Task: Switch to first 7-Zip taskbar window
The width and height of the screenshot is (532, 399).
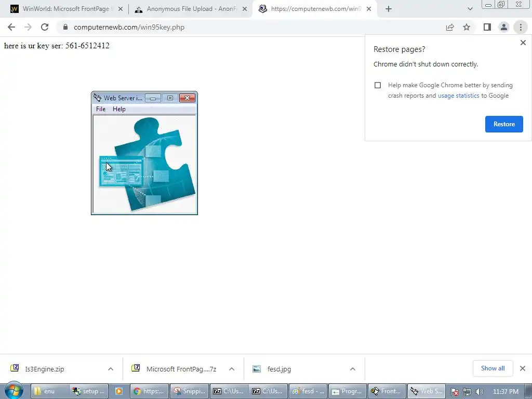Action: [x=229, y=391]
